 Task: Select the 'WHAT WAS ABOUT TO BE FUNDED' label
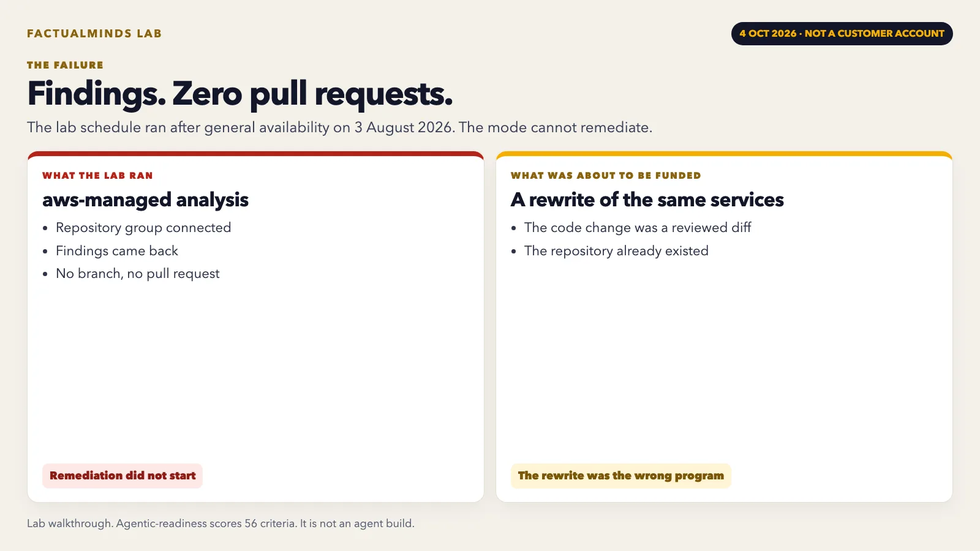(606, 176)
